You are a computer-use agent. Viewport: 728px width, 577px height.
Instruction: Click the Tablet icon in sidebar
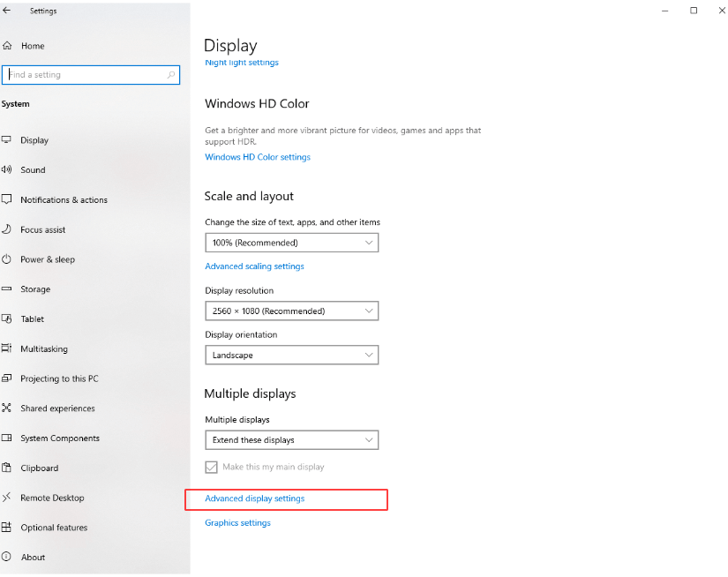coord(6,318)
